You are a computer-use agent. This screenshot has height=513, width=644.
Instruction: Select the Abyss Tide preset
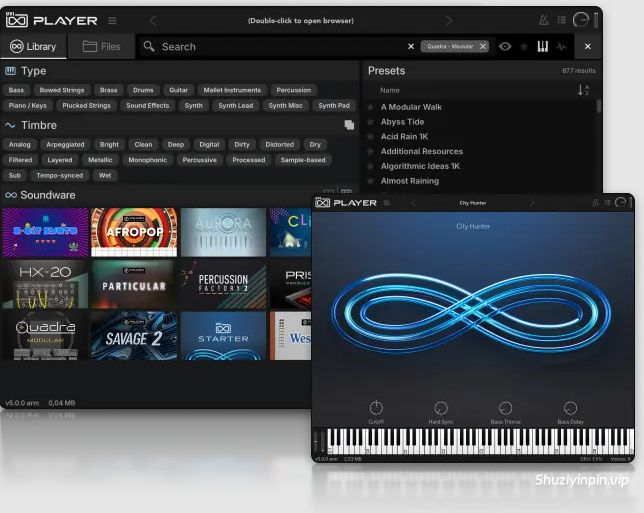(x=402, y=122)
